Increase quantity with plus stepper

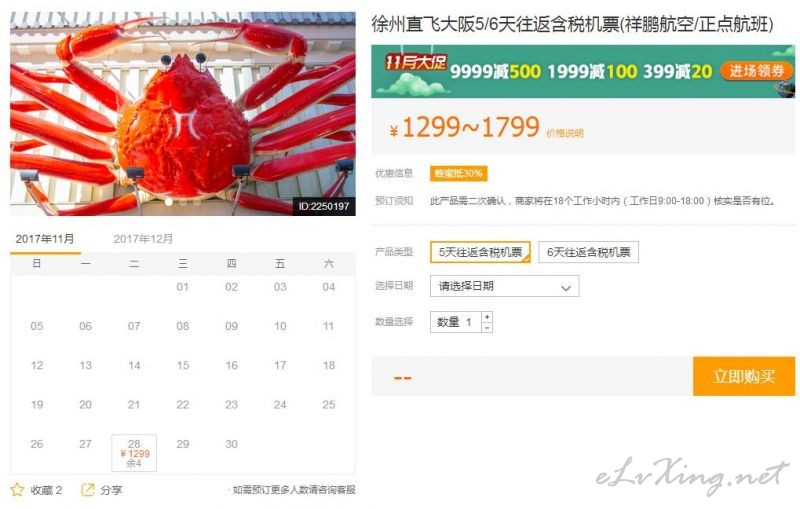pyautogui.click(x=487, y=317)
